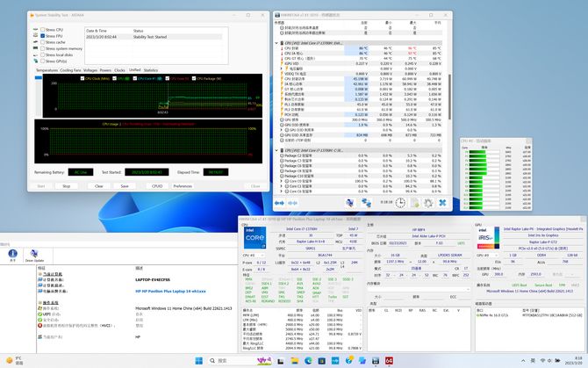Click the log file save icon in HWiNFO
The height and width of the screenshot is (368, 588).
click(x=414, y=203)
